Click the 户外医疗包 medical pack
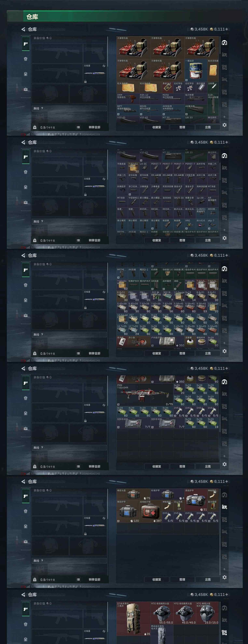This screenshot has width=248, height=644. 168,341
